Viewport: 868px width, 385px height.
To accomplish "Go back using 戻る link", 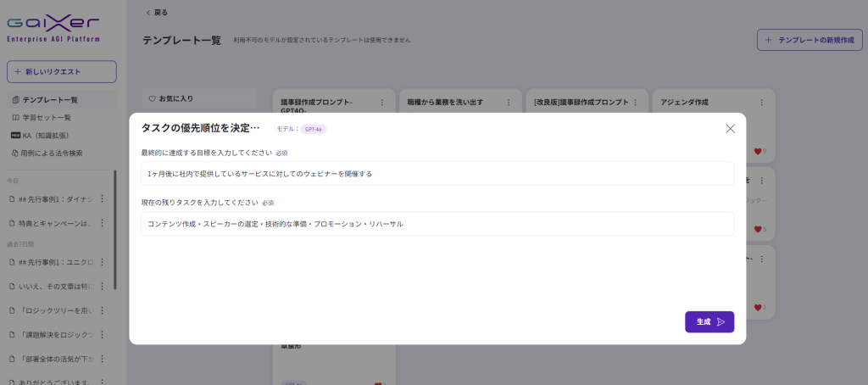I will [157, 13].
